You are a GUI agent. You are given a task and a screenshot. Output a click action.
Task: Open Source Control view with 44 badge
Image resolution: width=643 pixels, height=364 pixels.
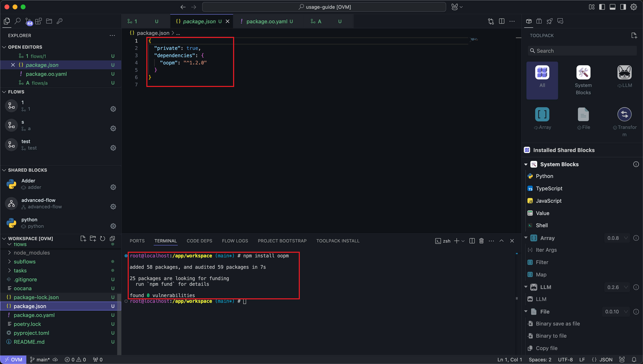[x=28, y=21]
